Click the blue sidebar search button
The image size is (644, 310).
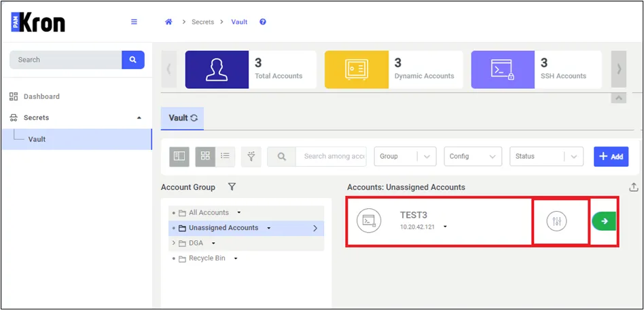click(133, 60)
